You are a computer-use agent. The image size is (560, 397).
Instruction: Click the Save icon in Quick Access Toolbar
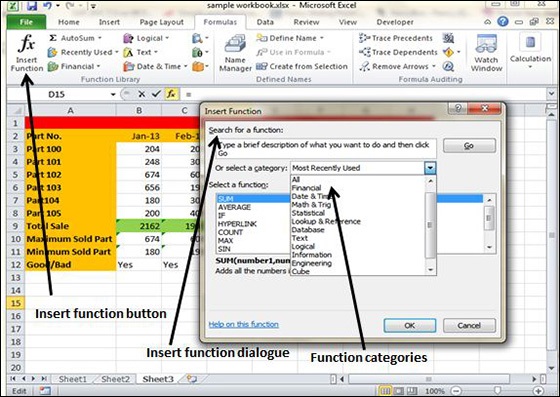pos(32,6)
